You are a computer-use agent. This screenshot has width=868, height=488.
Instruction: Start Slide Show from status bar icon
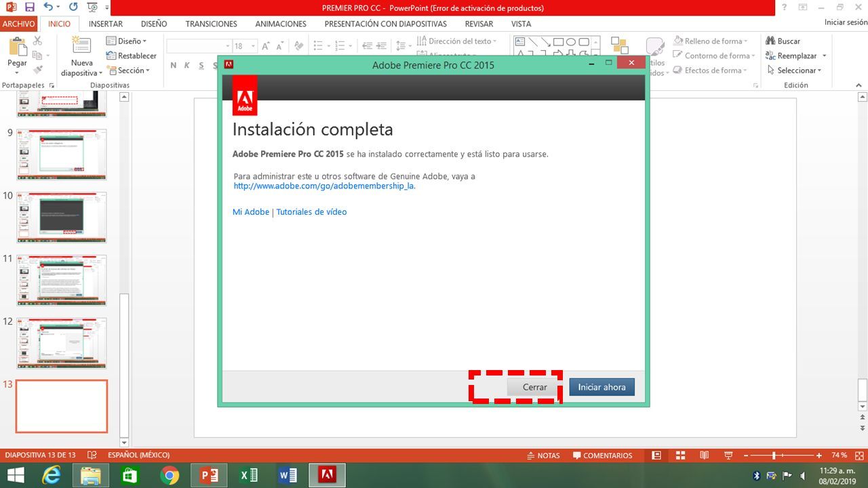coord(729,455)
